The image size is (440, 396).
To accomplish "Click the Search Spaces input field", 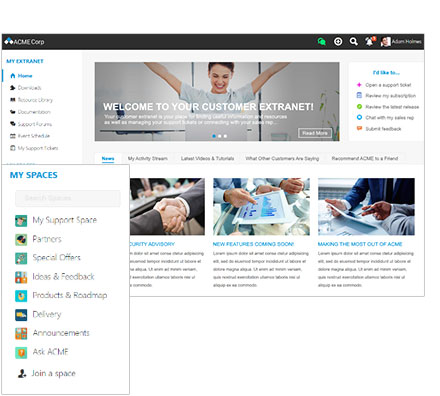I will 68,198.
